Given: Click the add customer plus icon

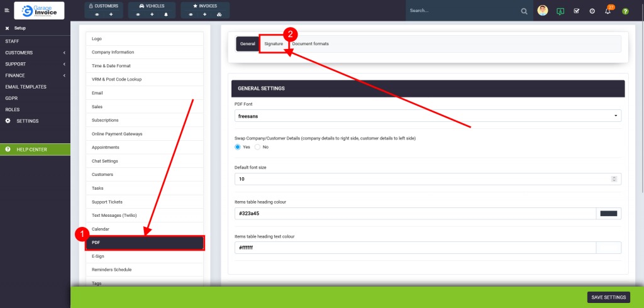Looking at the screenshot, I should pyautogui.click(x=111, y=14).
